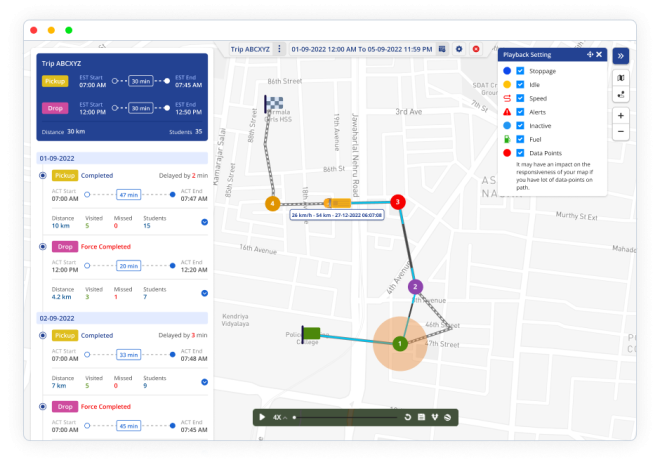This screenshot has width=660, height=460.
Task: Click red stop marker 3 on the map
Action: 397,203
